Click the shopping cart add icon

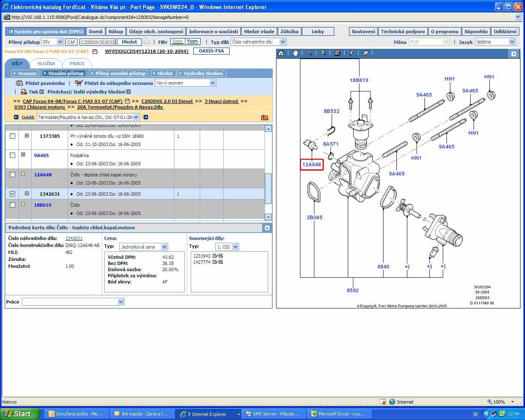point(79,83)
